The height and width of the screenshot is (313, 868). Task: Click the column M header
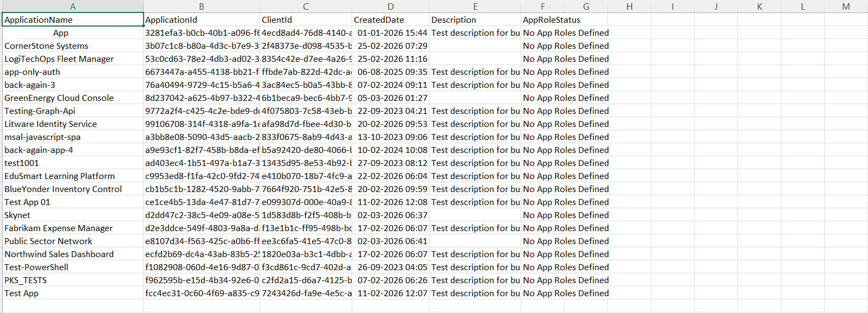tap(846, 7)
